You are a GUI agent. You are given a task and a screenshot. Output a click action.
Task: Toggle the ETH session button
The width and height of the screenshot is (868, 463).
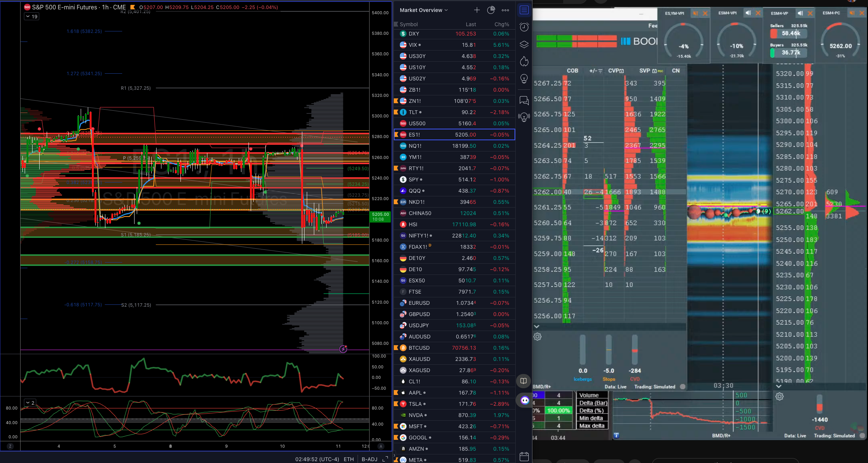click(x=349, y=459)
